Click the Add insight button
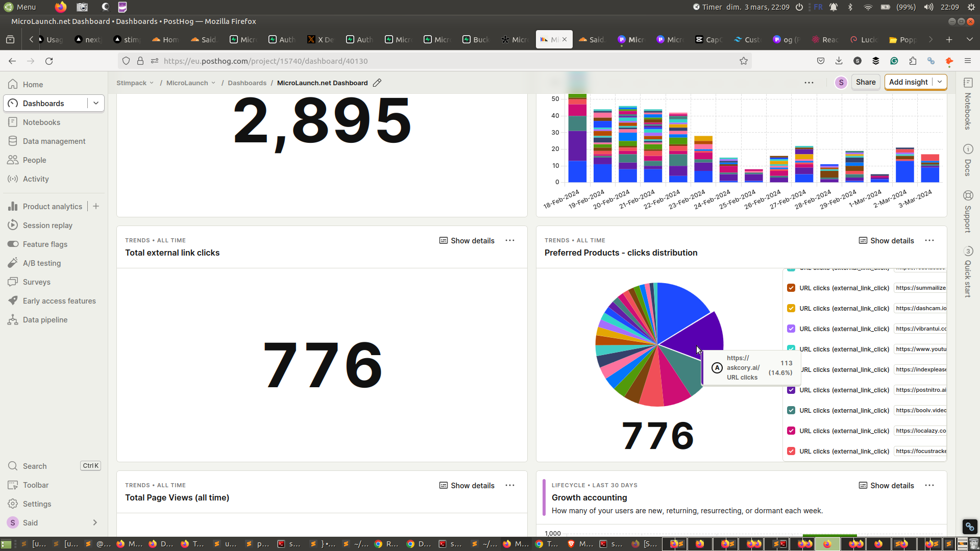Viewport: 980px width, 551px height. pyautogui.click(x=909, y=82)
